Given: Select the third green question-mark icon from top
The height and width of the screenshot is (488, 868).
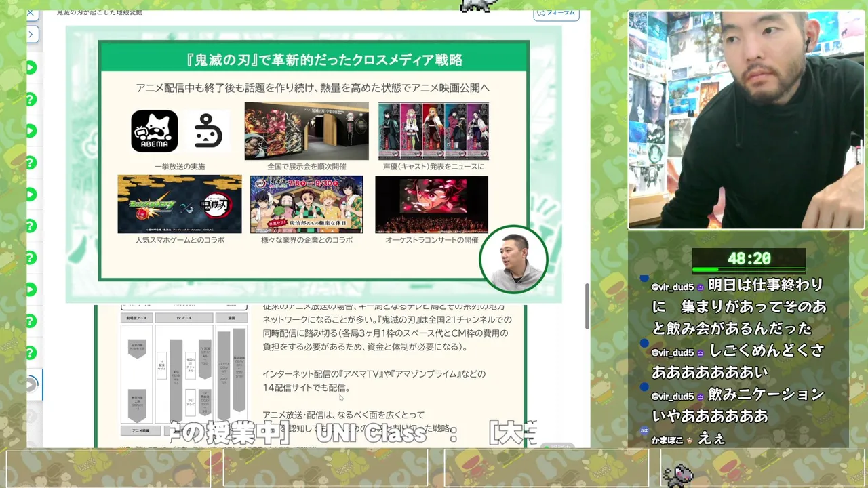Looking at the screenshot, I should point(31,226).
